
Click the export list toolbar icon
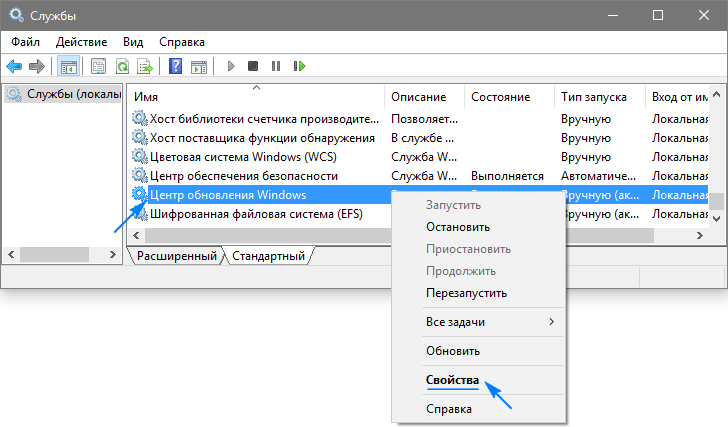click(145, 67)
